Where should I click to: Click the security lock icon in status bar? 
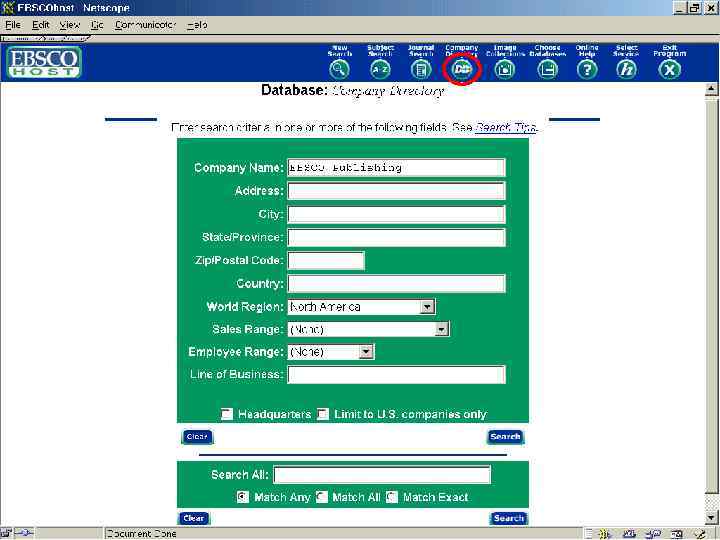[6, 533]
